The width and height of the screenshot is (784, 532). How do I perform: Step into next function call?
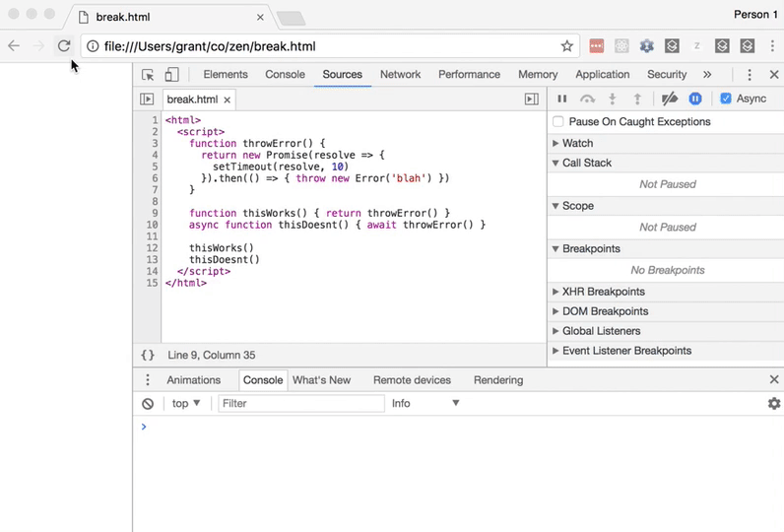(612, 99)
